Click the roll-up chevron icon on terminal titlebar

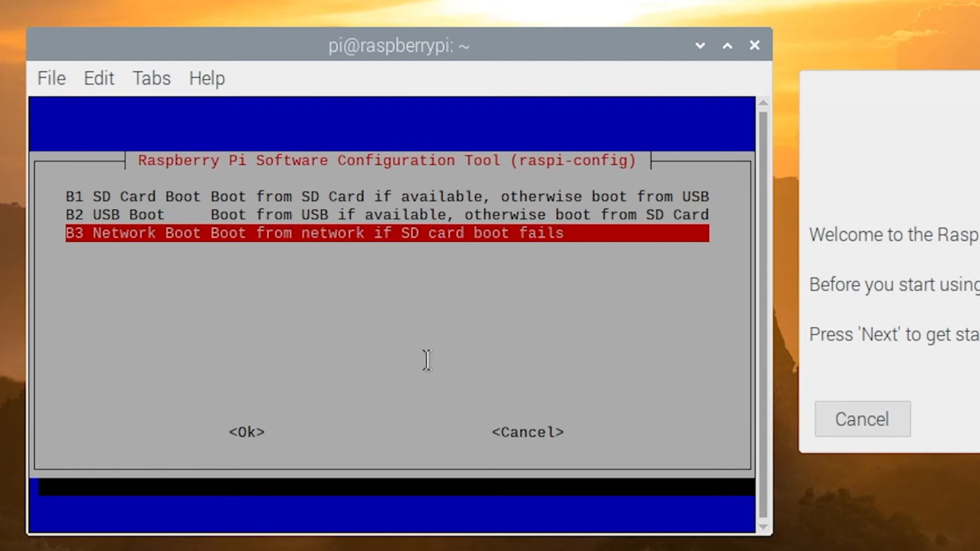click(x=699, y=45)
